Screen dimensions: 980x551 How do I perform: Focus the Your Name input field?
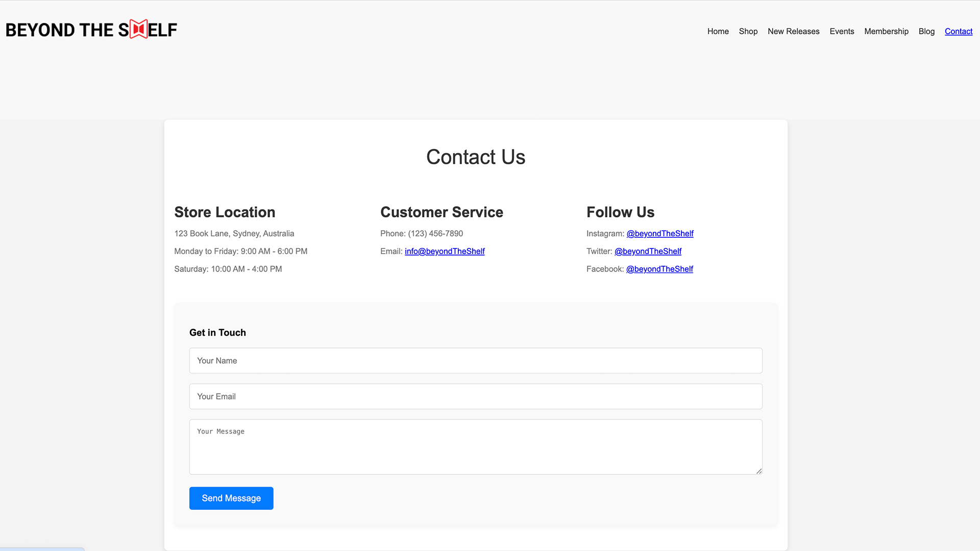tap(475, 361)
